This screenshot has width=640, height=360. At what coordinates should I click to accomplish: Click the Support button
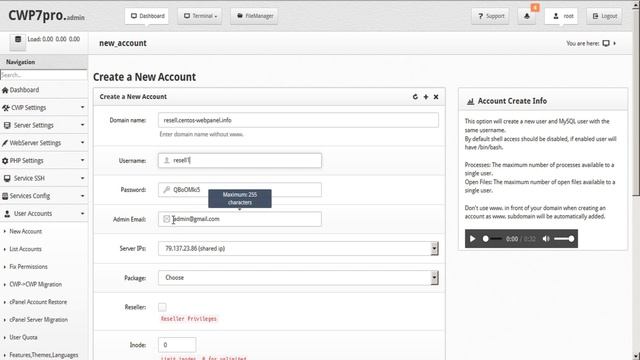pyautogui.click(x=490, y=16)
